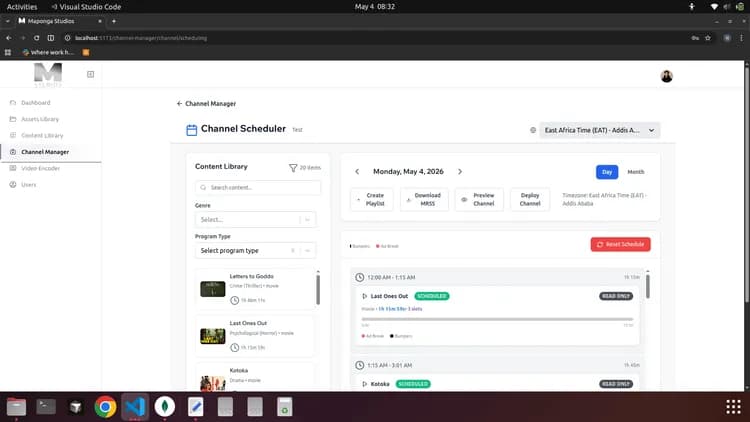Open Terminal from the dock
This screenshot has width=750, height=422.
[46, 407]
